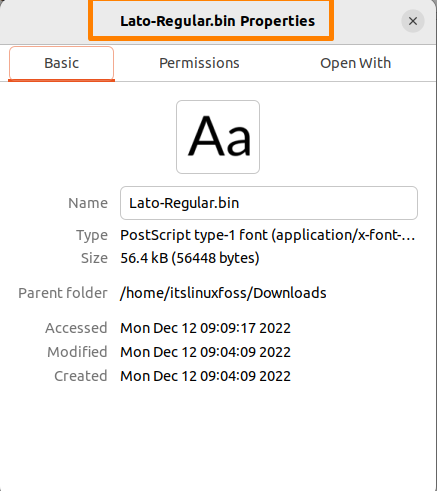Click the Size label
This screenshot has width=437, height=491.
click(x=94, y=258)
